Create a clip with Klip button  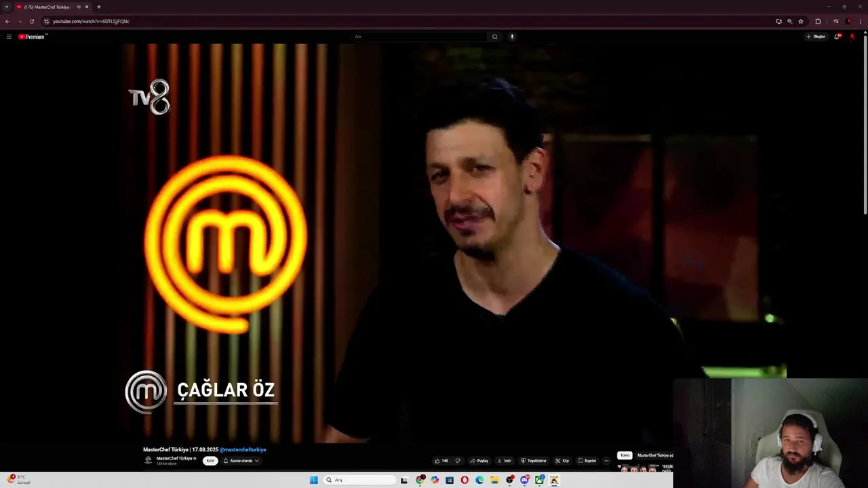point(562,461)
